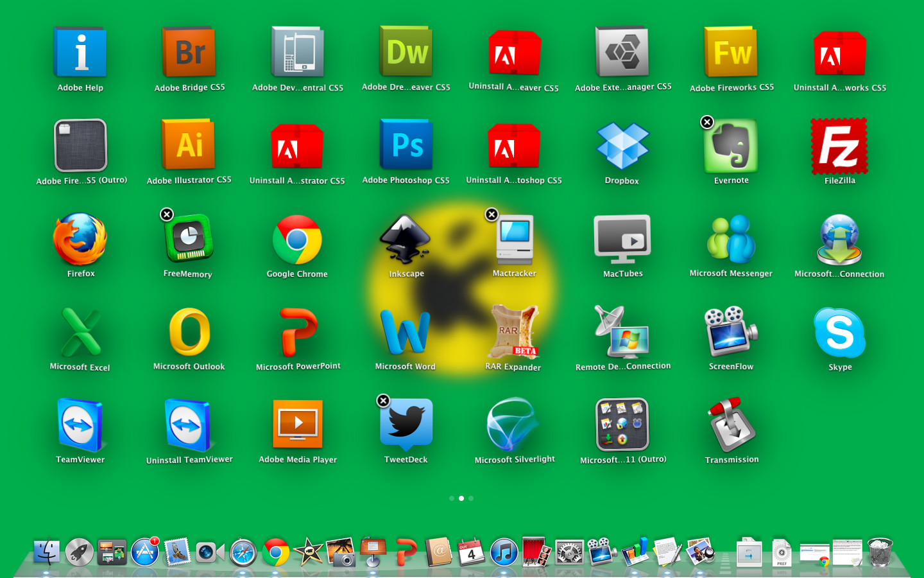Open Google Chrome from Launchpad grid
924x578 pixels.
click(297, 240)
